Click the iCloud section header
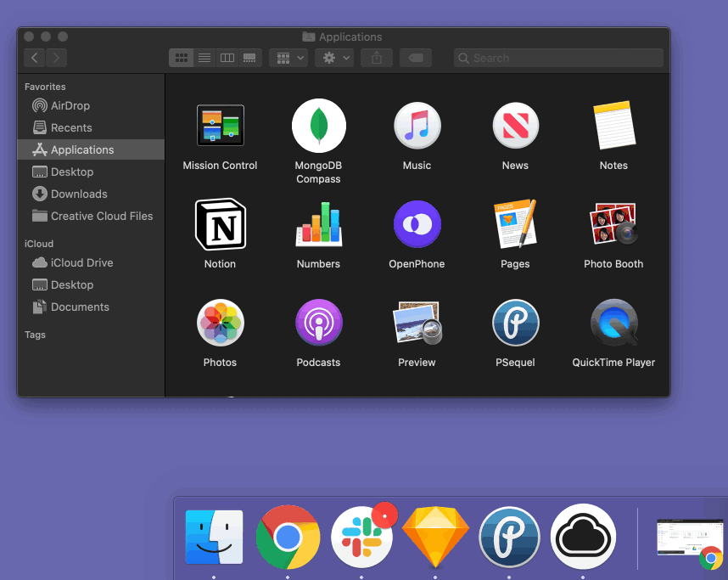The image size is (728, 580). pos(39,244)
